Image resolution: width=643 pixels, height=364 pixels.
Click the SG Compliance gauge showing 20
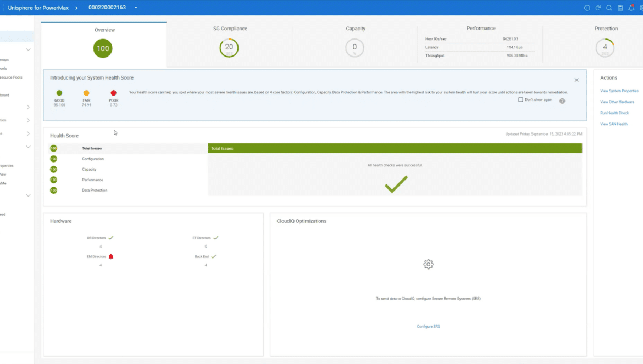tap(229, 48)
